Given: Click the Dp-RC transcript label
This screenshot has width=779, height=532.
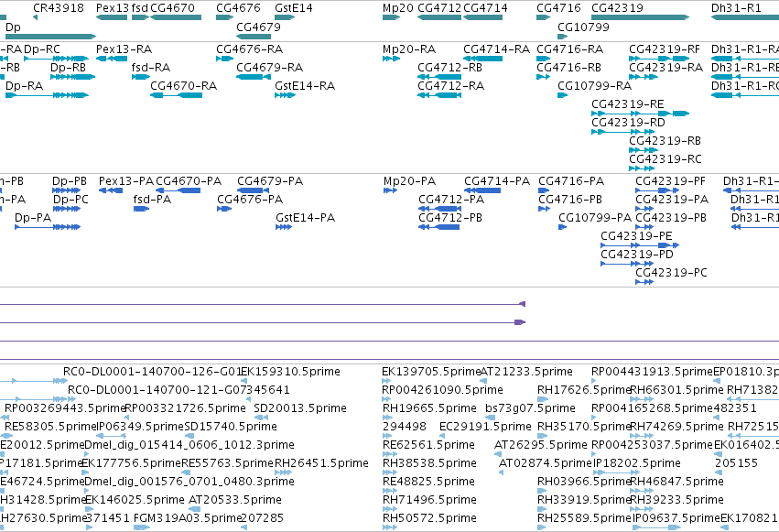Looking at the screenshot, I should (x=42, y=49).
